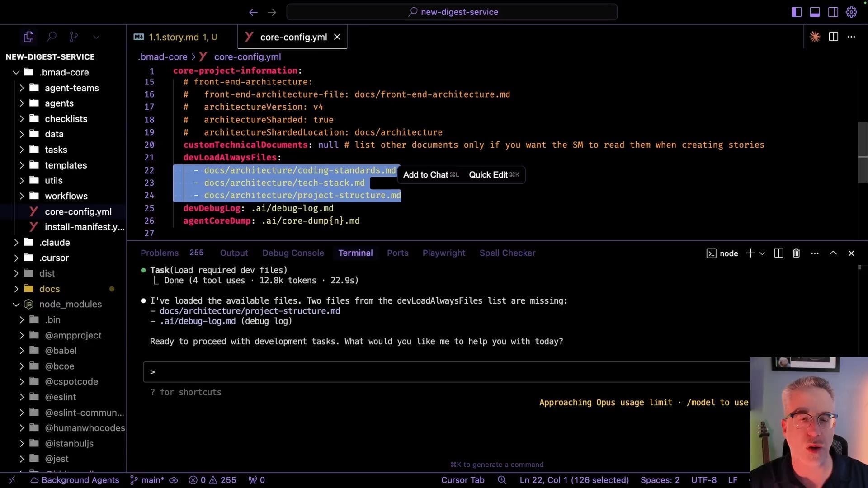
Task: Switch to 1.1.story.md tab
Action: [182, 37]
